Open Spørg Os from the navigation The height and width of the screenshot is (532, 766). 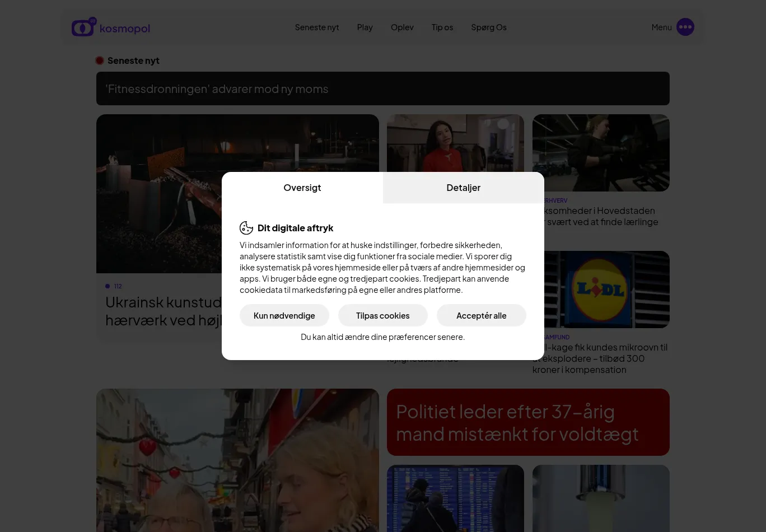coord(488,27)
